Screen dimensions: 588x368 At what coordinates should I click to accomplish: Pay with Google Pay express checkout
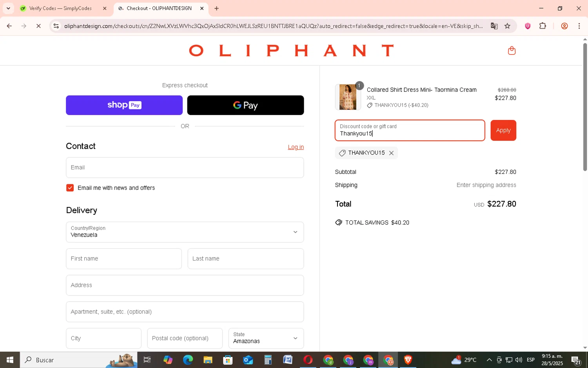(x=245, y=105)
